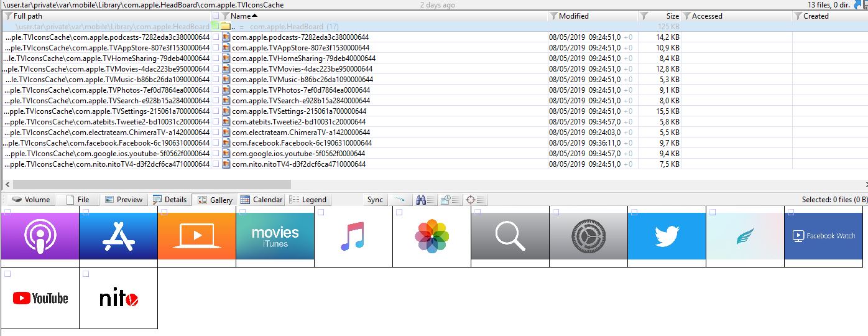
Task: Select the nito thumbnail in gallery
Action: pos(118,298)
